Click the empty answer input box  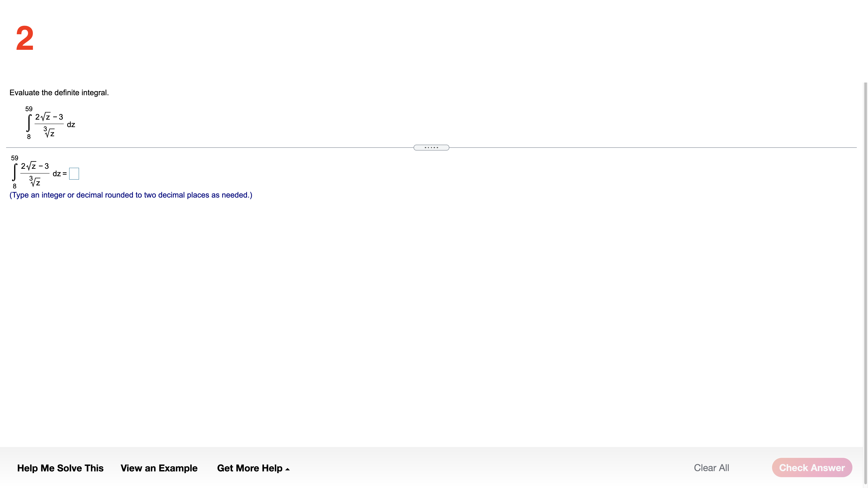tap(74, 174)
